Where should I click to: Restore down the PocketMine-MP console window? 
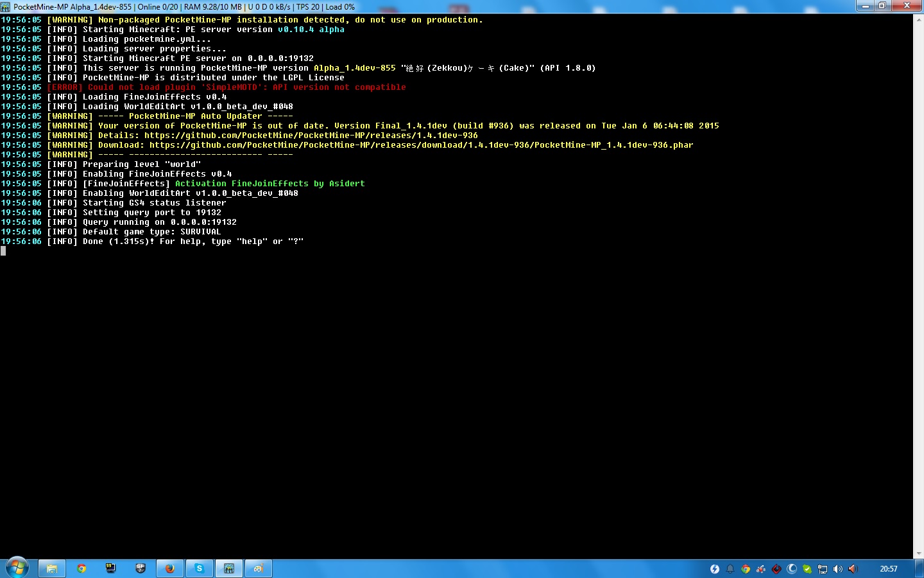tap(882, 6)
